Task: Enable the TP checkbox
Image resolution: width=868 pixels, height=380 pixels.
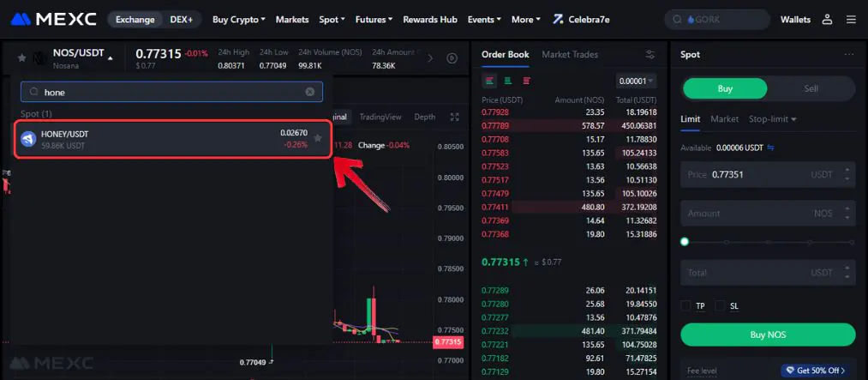Action: pyautogui.click(x=685, y=305)
